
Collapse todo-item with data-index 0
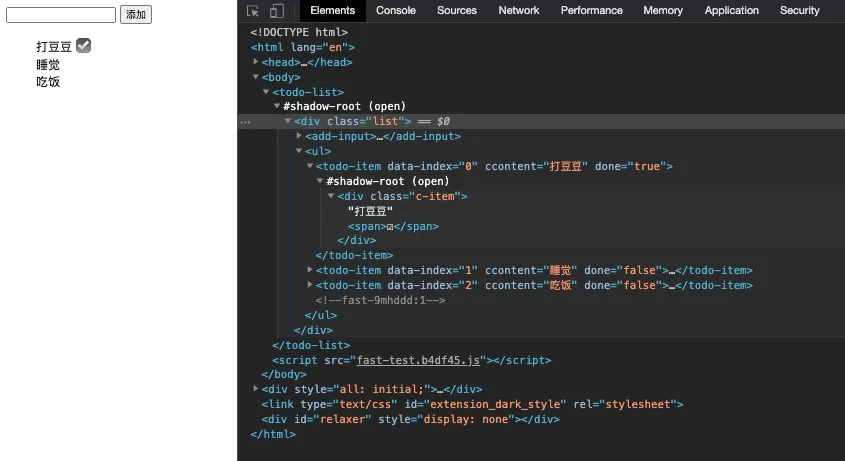[x=310, y=166]
